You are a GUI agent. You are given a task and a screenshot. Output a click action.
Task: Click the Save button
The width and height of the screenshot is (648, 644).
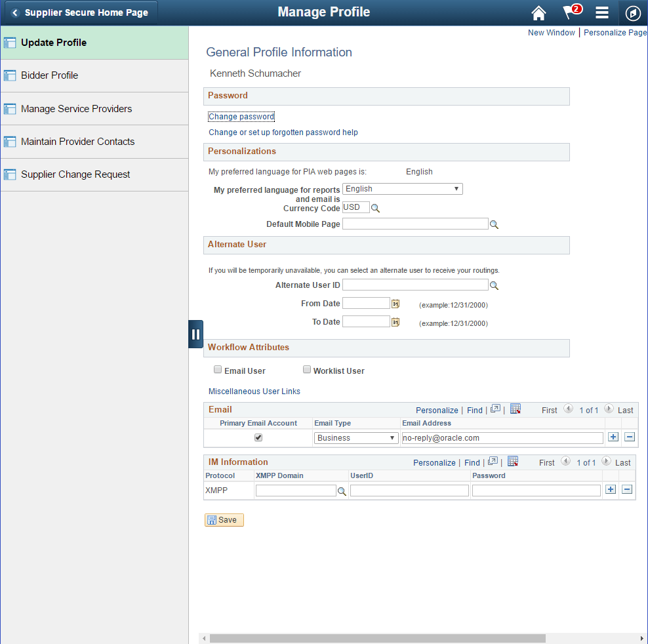pos(224,519)
